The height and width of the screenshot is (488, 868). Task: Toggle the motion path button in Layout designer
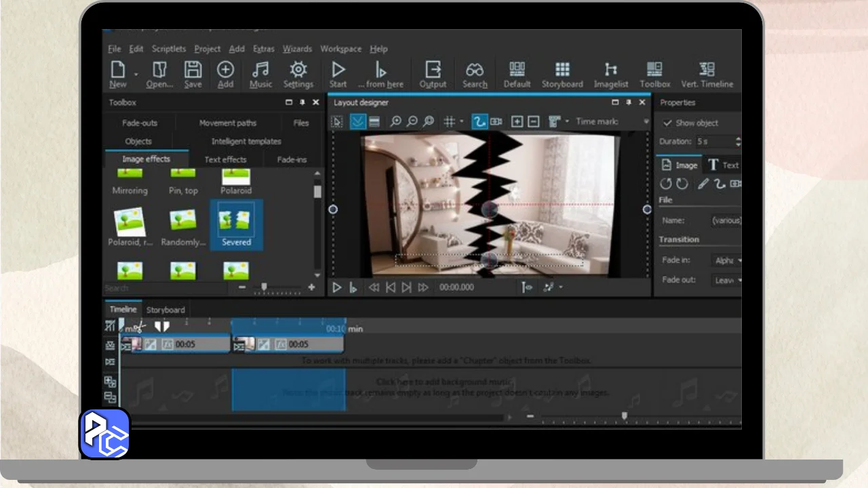tap(479, 122)
